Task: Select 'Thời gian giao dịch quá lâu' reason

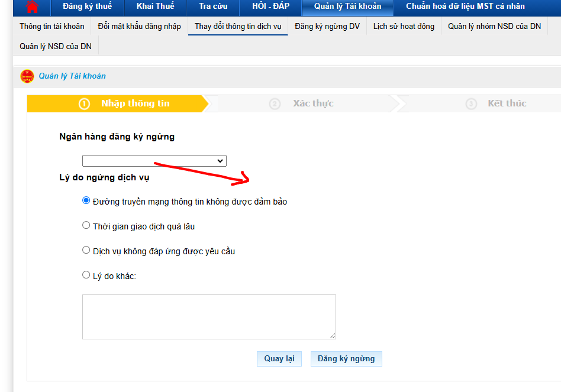Action: [86, 226]
